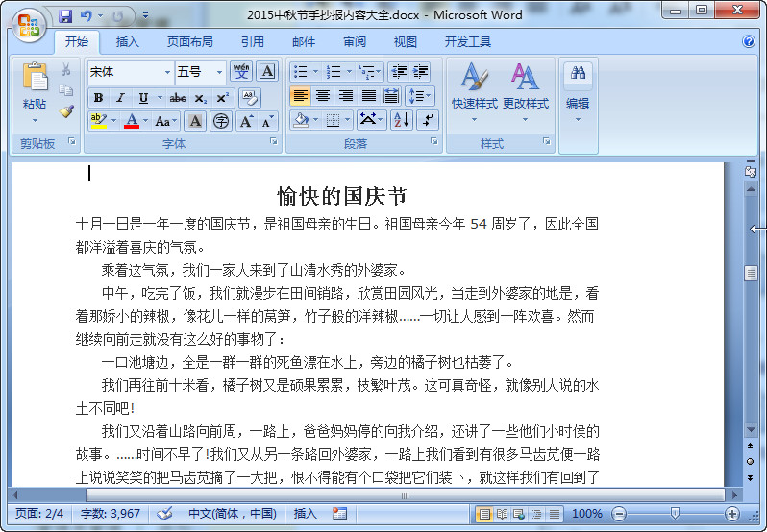The height and width of the screenshot is (532, 767).
Task: Open the phonetic guide (wén) tool
Action: [241, 72]
